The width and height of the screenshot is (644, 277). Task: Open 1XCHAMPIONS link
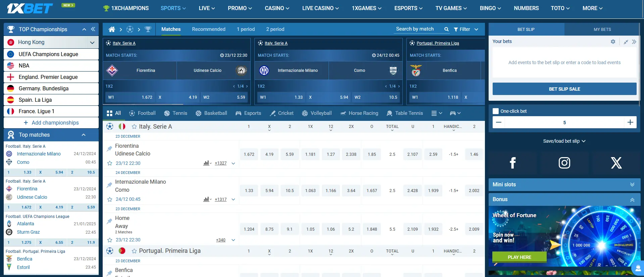coord(126,8)
